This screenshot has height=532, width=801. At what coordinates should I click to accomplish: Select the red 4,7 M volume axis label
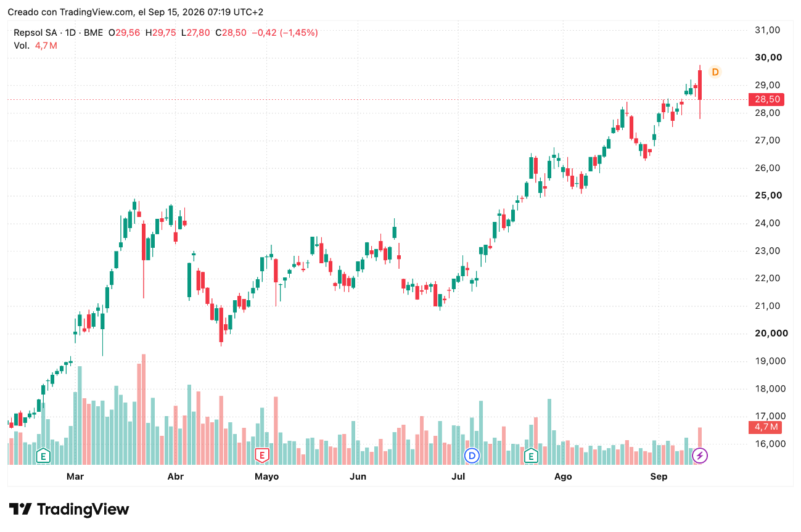coord(765,427)
